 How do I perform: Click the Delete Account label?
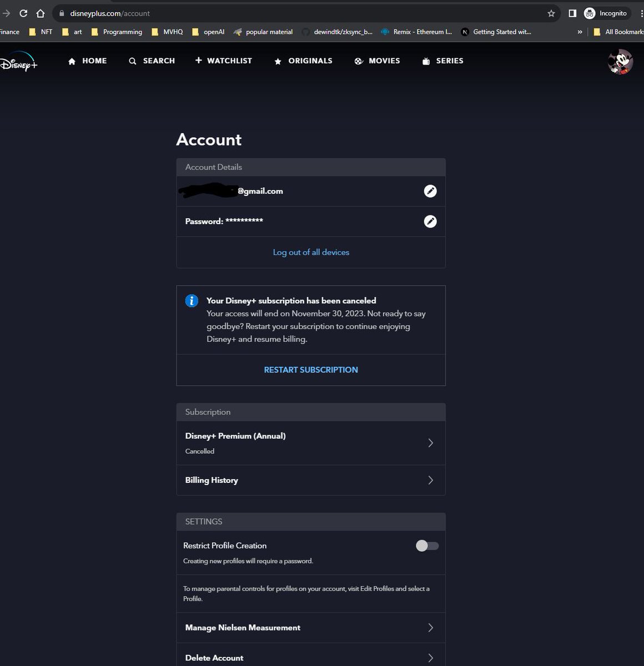(214, 658)
